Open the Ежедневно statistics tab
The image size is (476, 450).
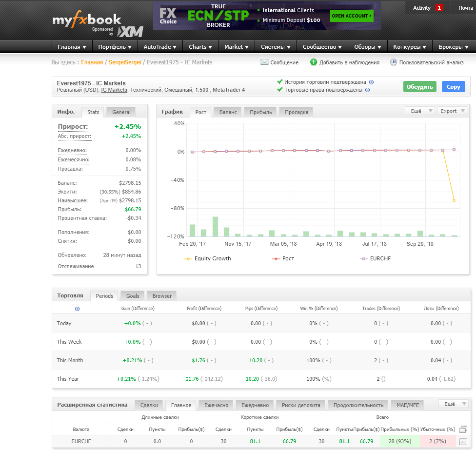(x=255, y=405)
